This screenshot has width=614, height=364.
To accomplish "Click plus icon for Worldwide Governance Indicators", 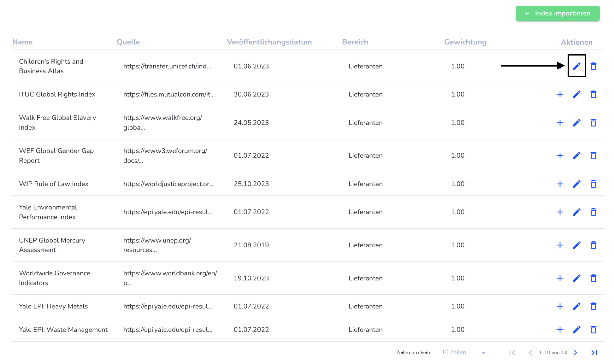I will tap(560, 278).
